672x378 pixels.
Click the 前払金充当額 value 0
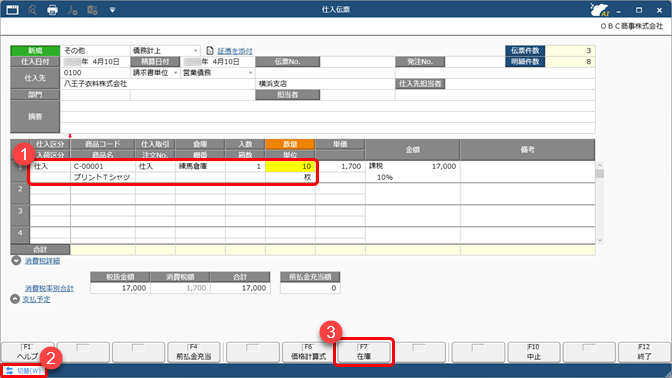pos(310,288)
